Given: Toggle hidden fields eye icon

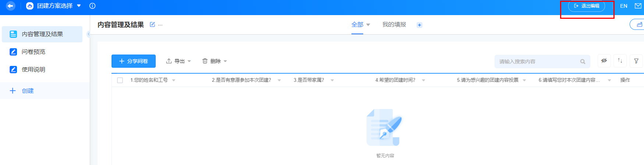Looking at the screenshot, I should click(604, 61).
